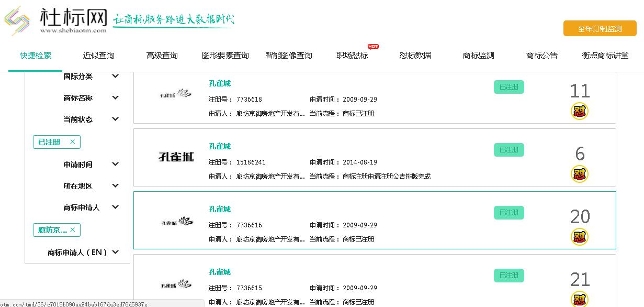The height and width of the screenshot is (307, 644).
Task: Remove the 廊坊京... applicant filter tag
Action: pyautogui.click(x=72, y=230)
